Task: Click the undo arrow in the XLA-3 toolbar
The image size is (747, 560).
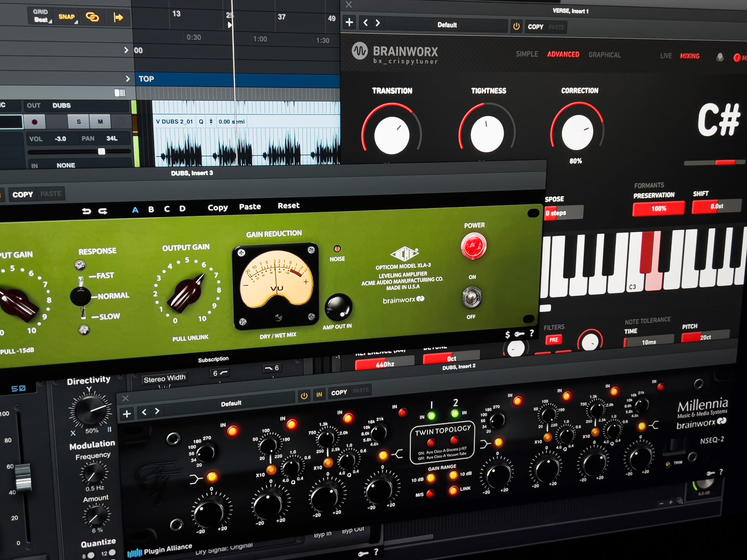Action: 86,211
